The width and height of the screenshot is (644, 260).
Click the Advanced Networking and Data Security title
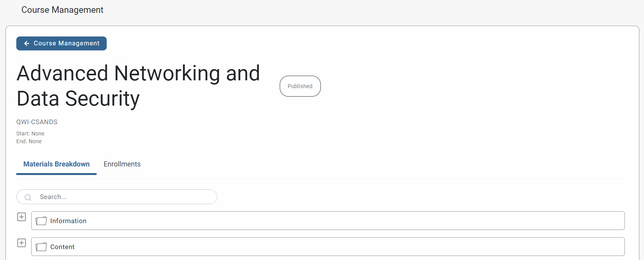(x=138, y=86)
